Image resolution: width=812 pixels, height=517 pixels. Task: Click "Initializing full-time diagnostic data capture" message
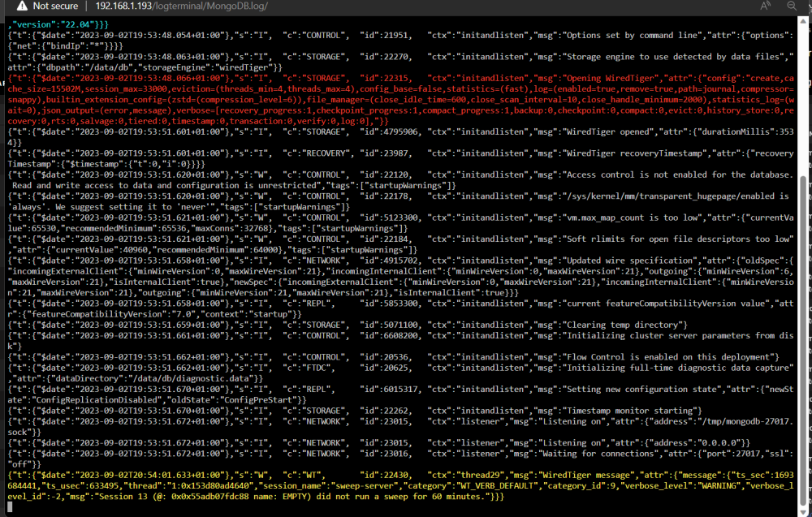678,368
